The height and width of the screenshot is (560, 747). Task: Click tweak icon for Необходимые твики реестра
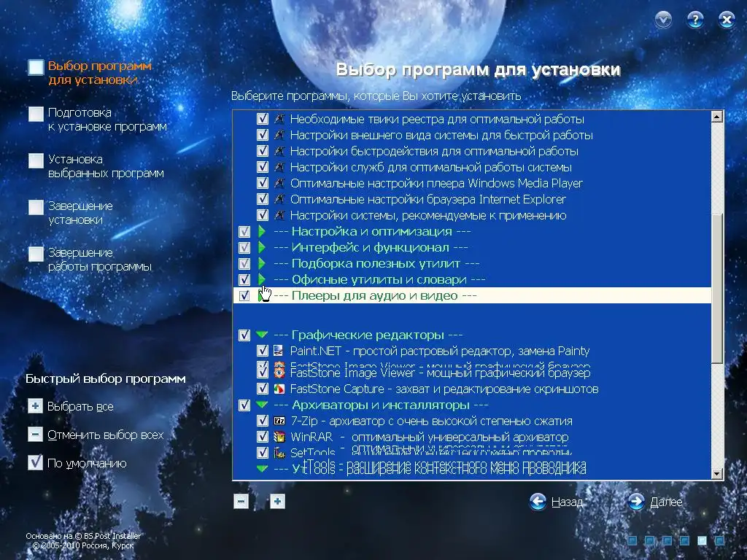pyautogui.click(x=279, y=119)
